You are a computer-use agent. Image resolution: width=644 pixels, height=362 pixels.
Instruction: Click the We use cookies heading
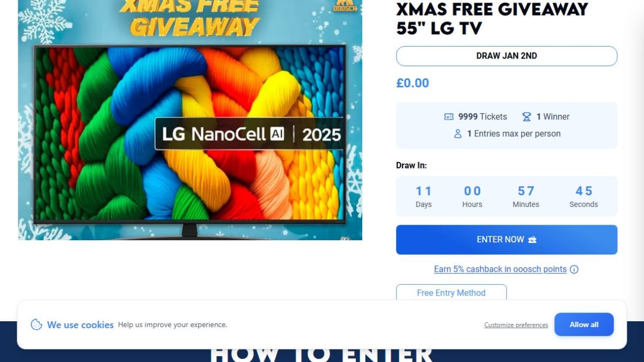pos(80,325)
